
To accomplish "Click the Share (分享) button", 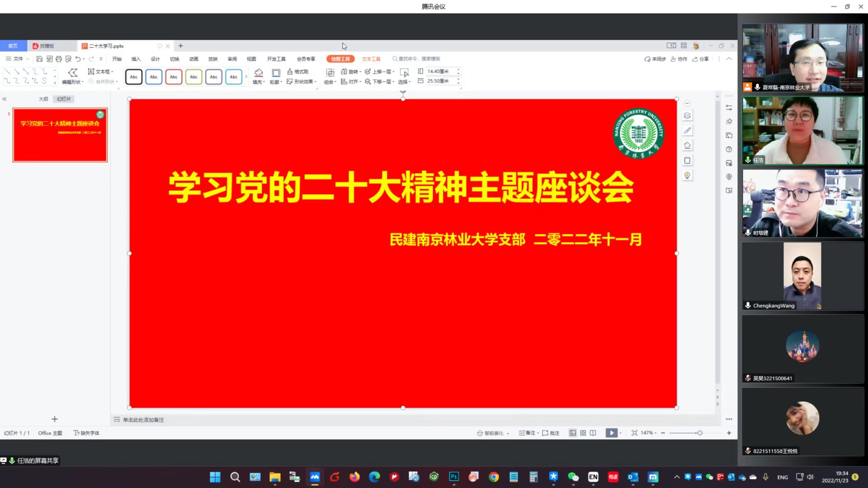I will (700, 59).
